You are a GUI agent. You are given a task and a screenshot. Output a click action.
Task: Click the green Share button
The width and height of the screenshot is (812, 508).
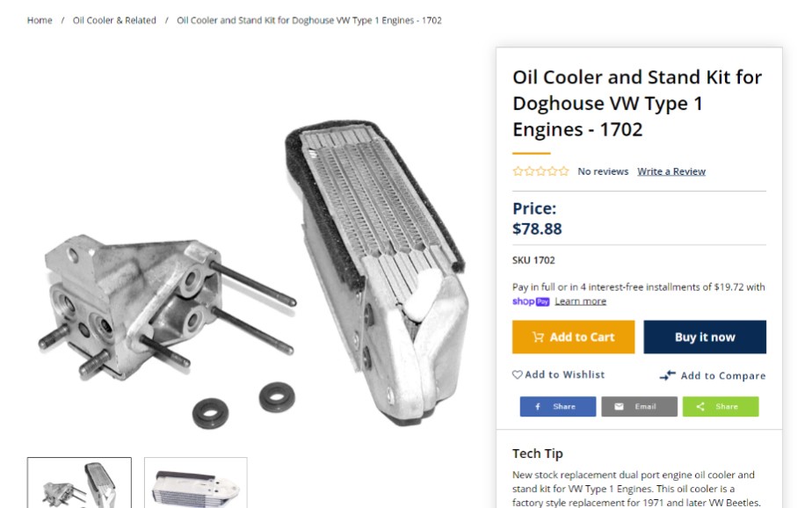click(x=721, y=407)
